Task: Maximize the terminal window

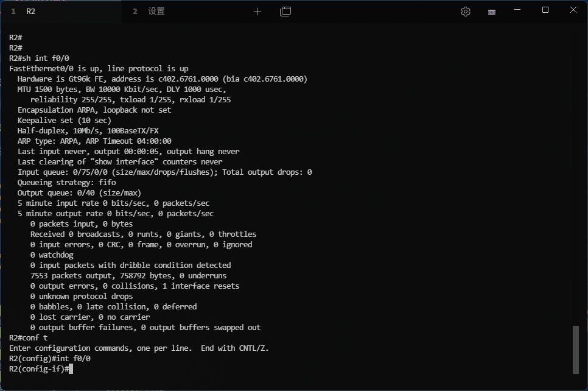Action: (x=545, y=10)
